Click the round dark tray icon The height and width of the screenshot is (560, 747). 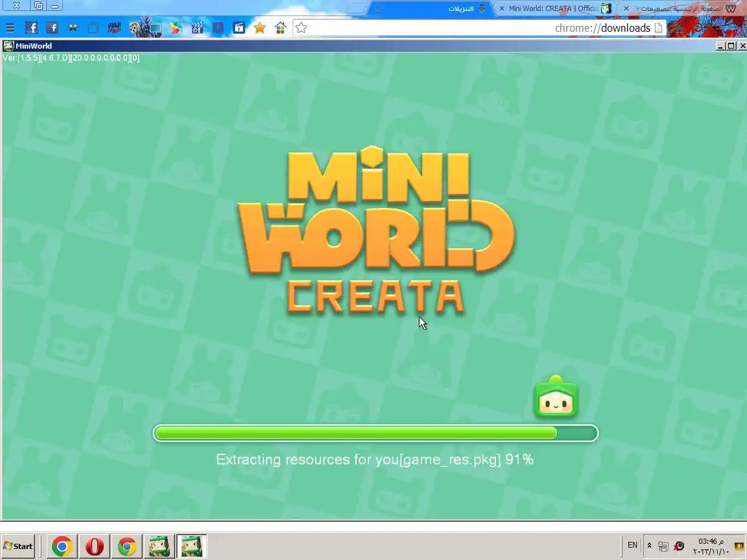pyautogui.click(x=680, y=546)
